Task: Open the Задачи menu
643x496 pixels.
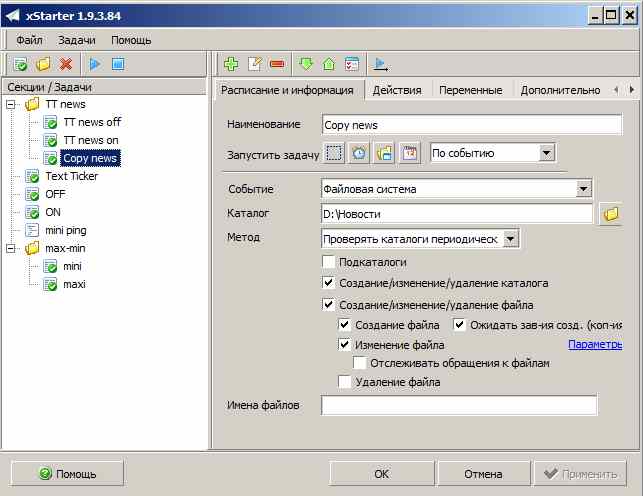Action: tap(77, 40)
